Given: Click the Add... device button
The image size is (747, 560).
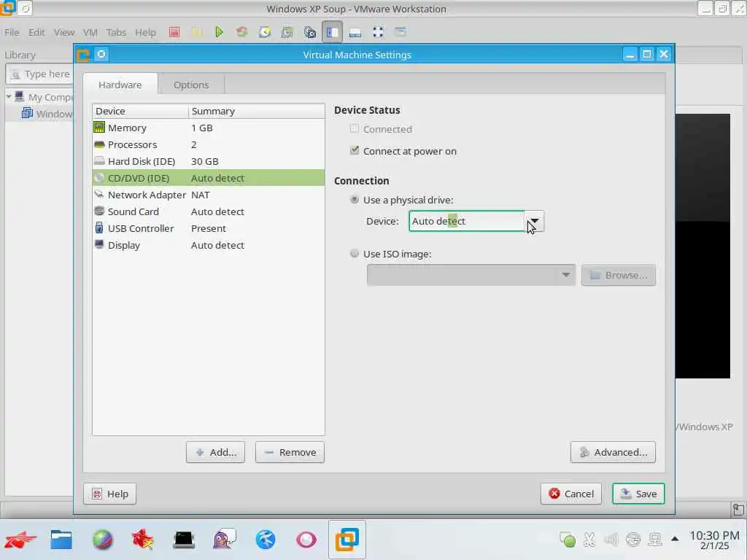Looking at the screenshot, I should (x=215, y=452).
